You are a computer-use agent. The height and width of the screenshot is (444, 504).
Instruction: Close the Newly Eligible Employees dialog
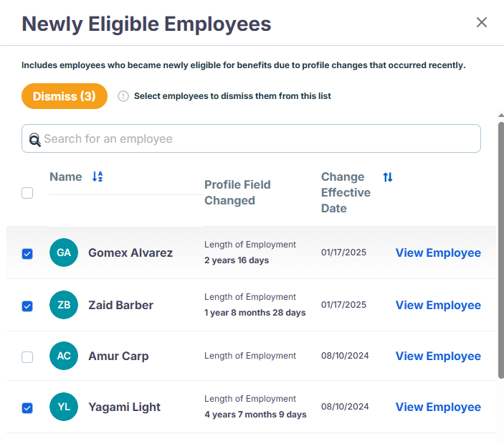click(x=482, y=22)
